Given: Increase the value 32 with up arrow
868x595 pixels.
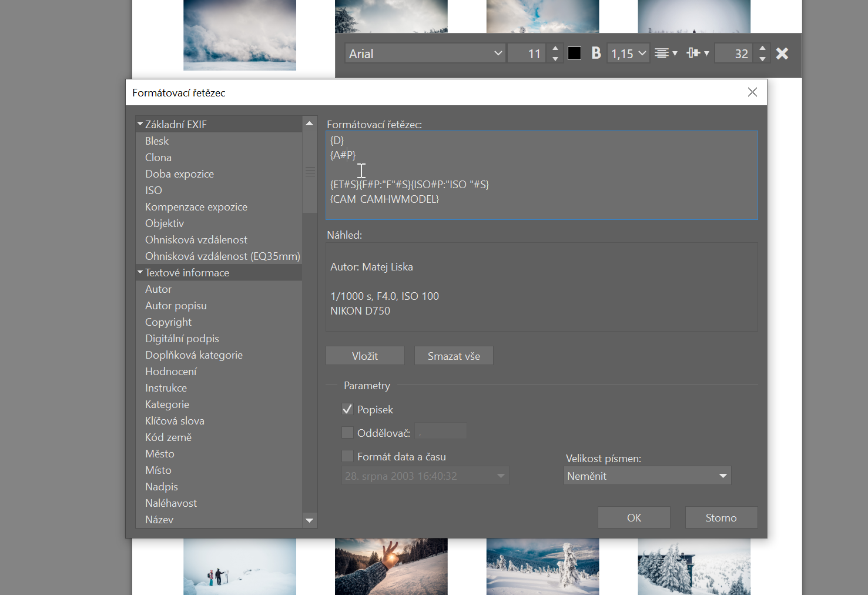Looking at the screenshot, I should 762,48.
